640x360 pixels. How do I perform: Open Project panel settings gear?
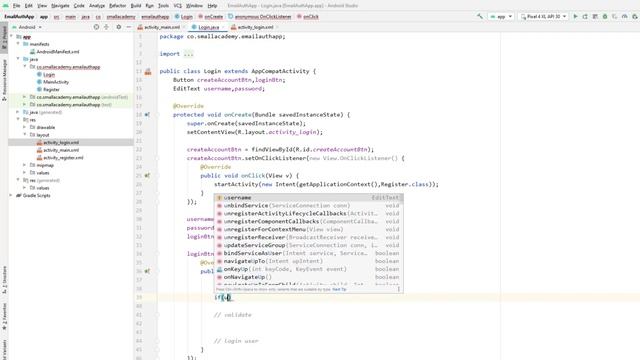(118, 27)
